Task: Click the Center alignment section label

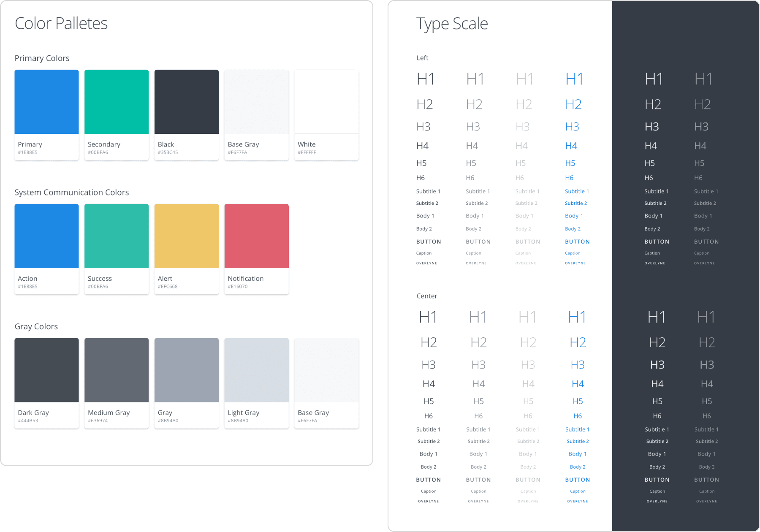Action: click(x=427, y=296)
